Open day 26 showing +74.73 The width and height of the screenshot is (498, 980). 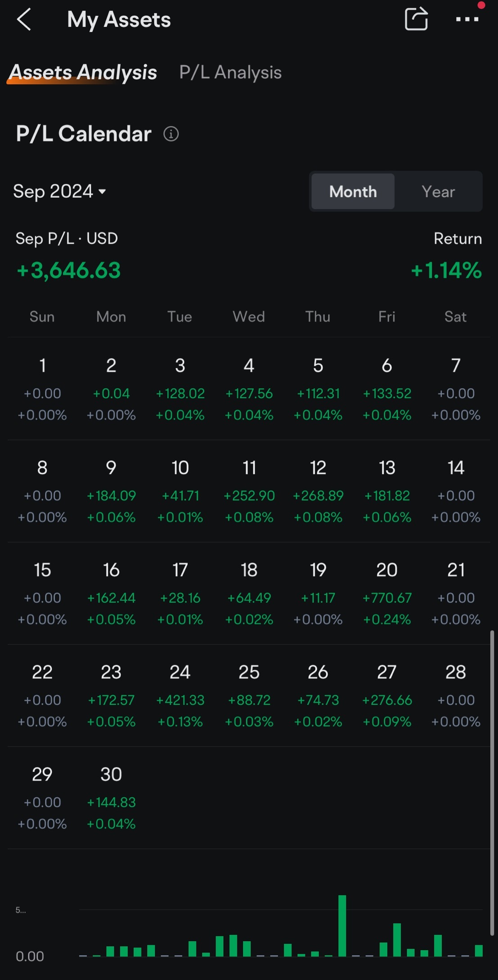click(318, 695)
